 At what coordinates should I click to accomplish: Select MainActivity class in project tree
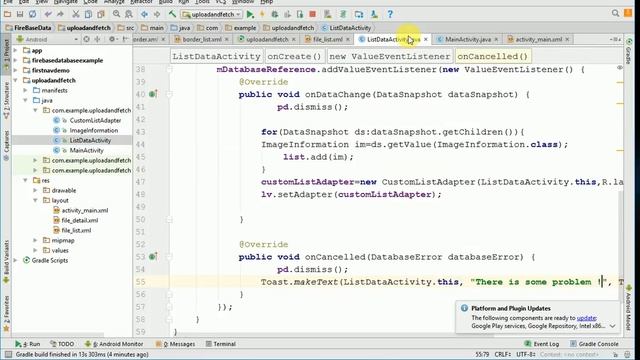point(86,150)
